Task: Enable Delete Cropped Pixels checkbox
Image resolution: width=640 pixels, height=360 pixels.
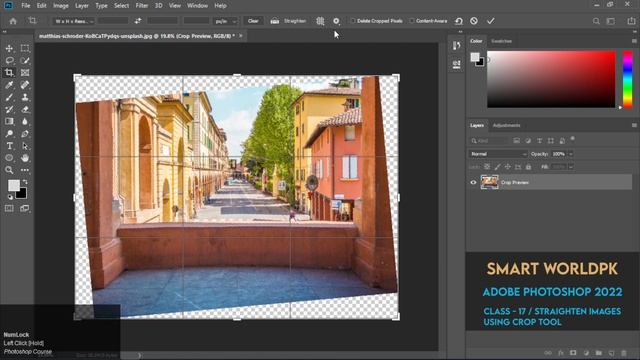Action: pos(353,21)
